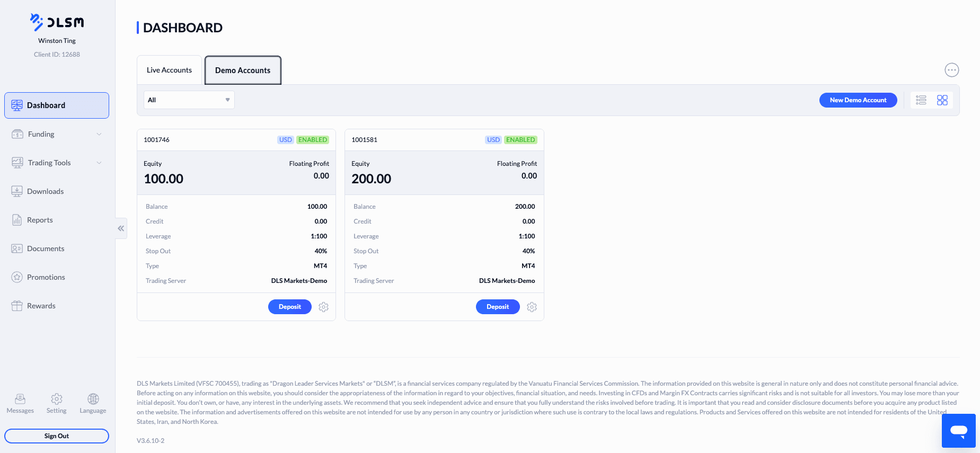Switch to grid view layout

coord(942,100)
